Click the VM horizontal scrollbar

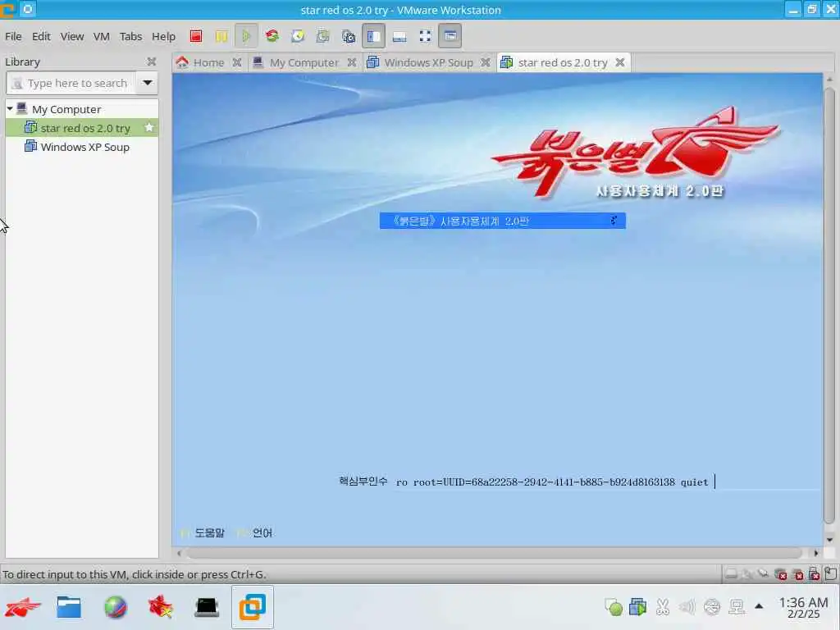point(493,553)
